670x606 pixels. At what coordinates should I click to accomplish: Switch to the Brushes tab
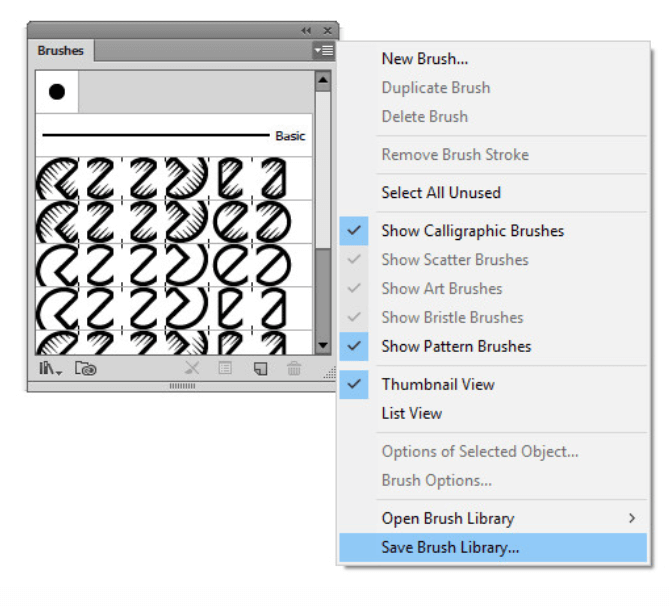pos(60,50)
